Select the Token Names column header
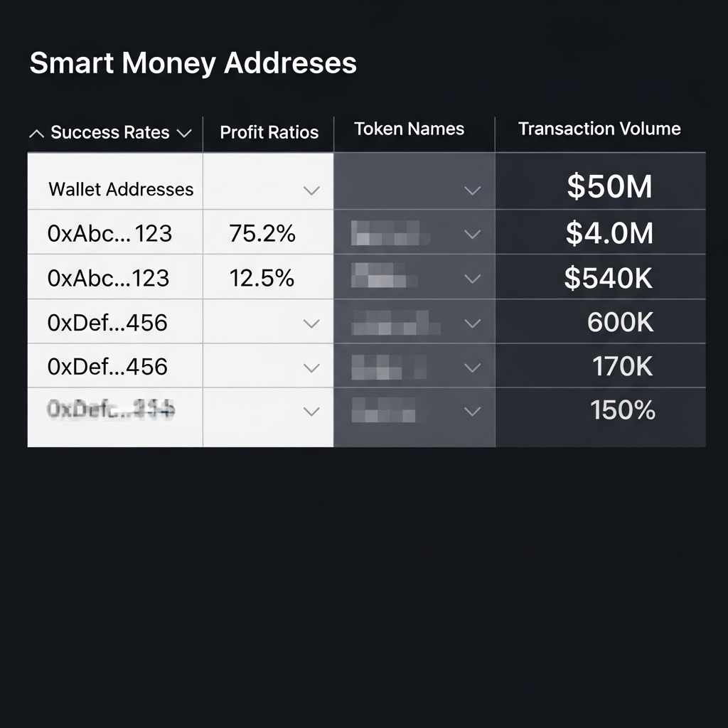The width and height of the screenshot is (728, 728). point(409,129)
